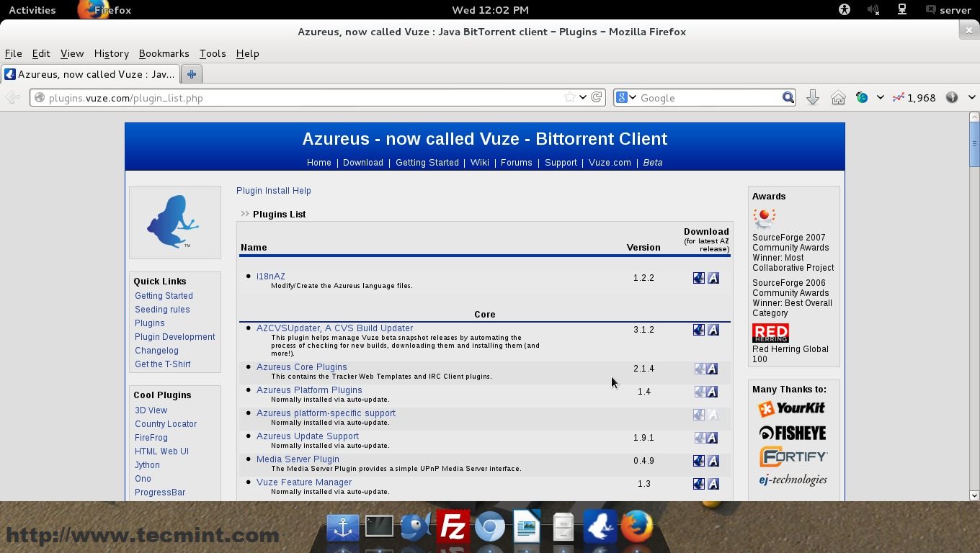Bookmark this page with the star icon
The height and width of the screenshot is (553, 980).
[569, 97]
